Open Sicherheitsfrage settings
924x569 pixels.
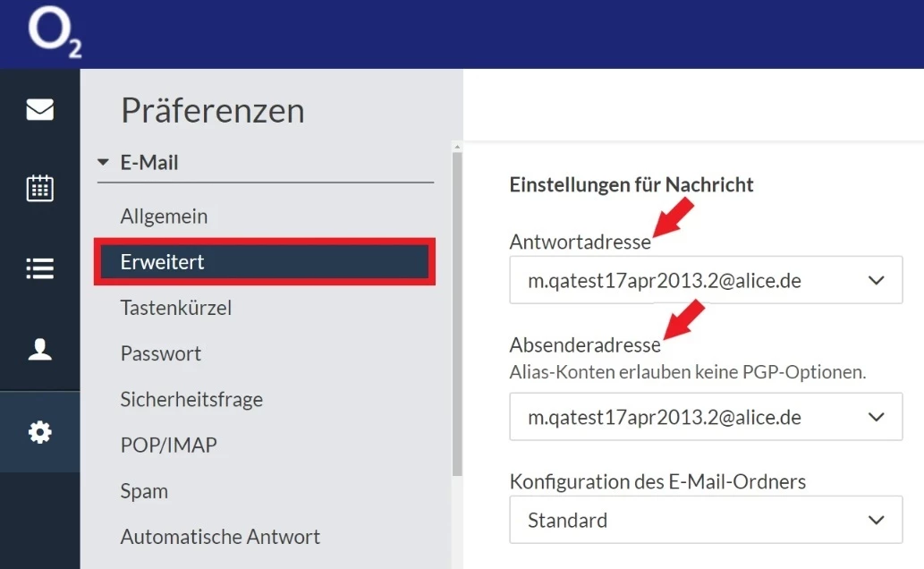pos(191,399)
